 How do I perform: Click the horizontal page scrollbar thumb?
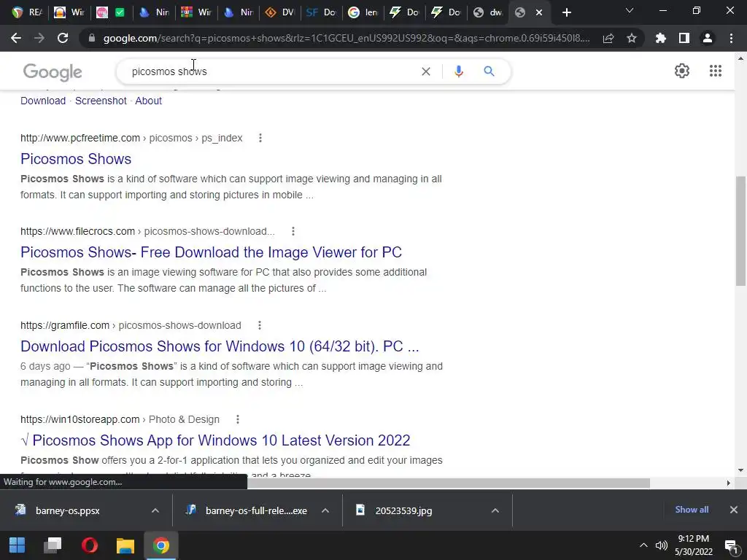click(x=449, y=483)
